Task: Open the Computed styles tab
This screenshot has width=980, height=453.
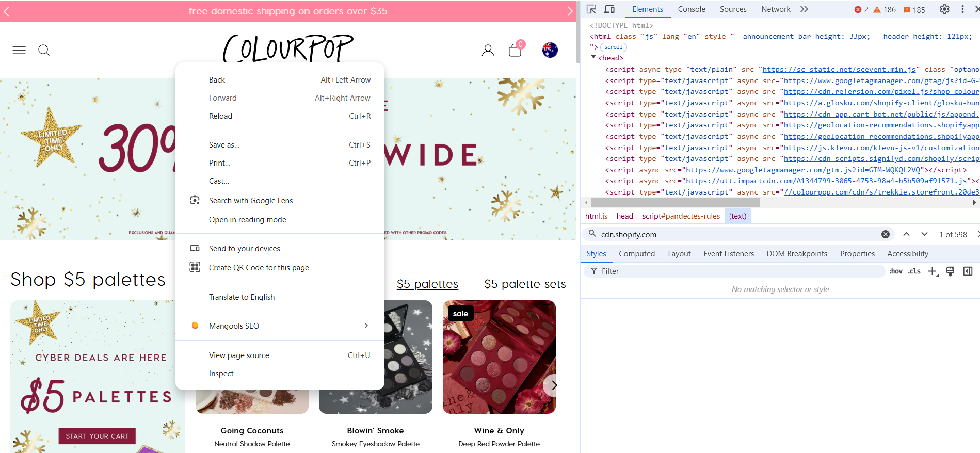Action: pyautogui.click(x=637, y=254)
